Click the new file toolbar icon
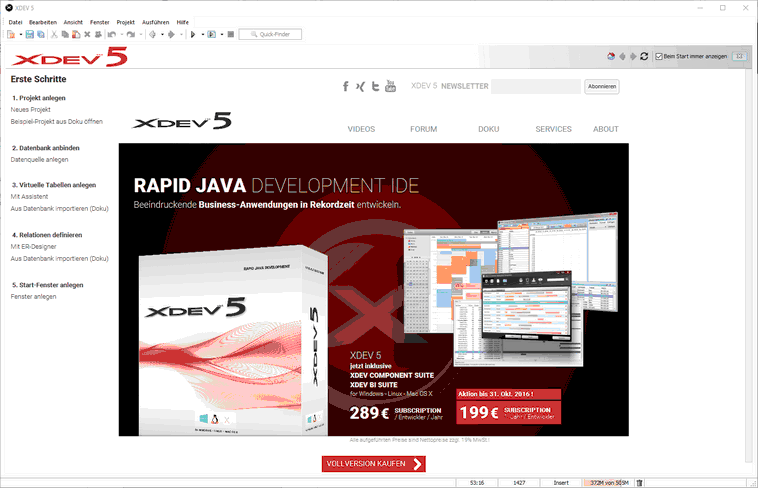This screenshot has width=758, height=488. 11,34
